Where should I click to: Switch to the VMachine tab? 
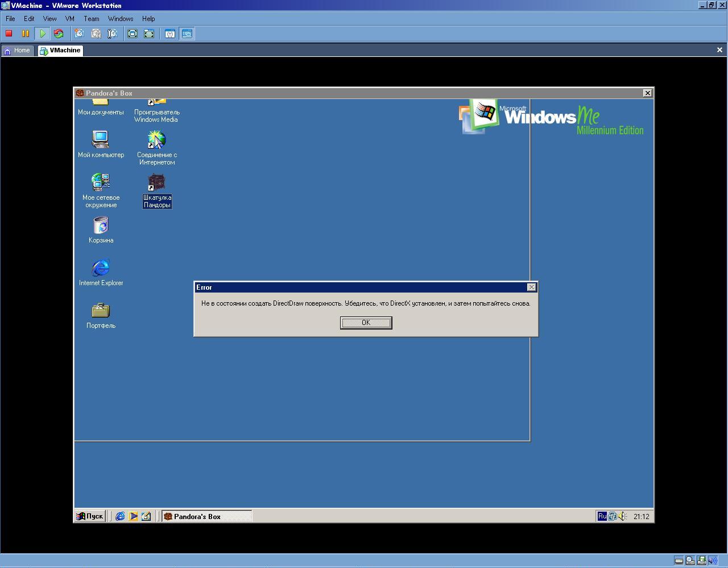point(60,51)
